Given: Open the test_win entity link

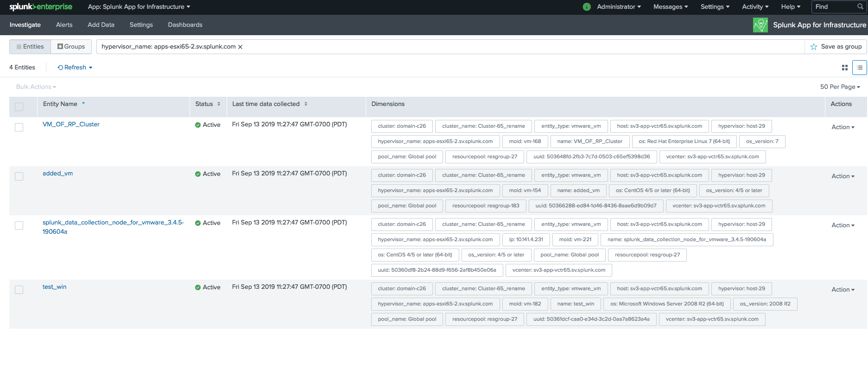Looking at the screenshot, I should click(54, 287).
